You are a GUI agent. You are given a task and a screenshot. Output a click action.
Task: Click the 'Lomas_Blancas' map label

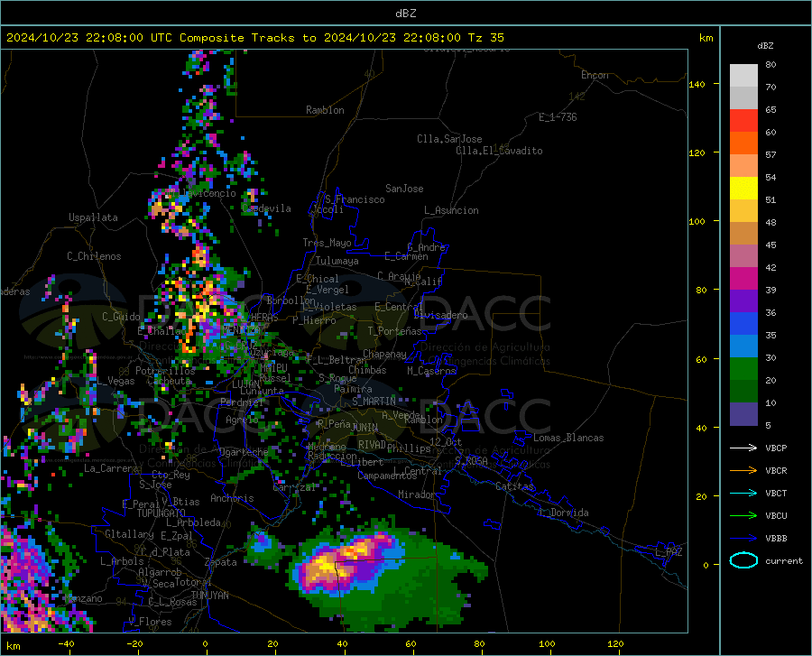pos(568,438)
